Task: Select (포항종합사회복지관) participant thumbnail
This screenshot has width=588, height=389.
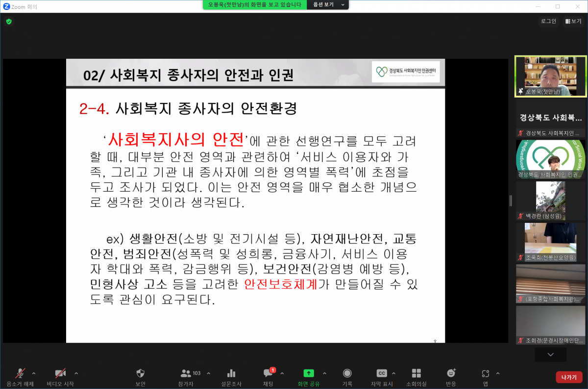Action: click(x=550, y=283)
